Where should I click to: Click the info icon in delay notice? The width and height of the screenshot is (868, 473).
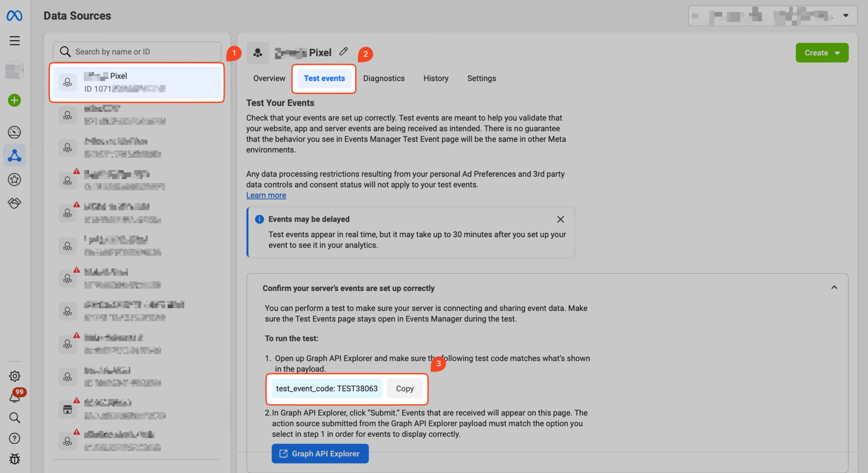(259, 219)
